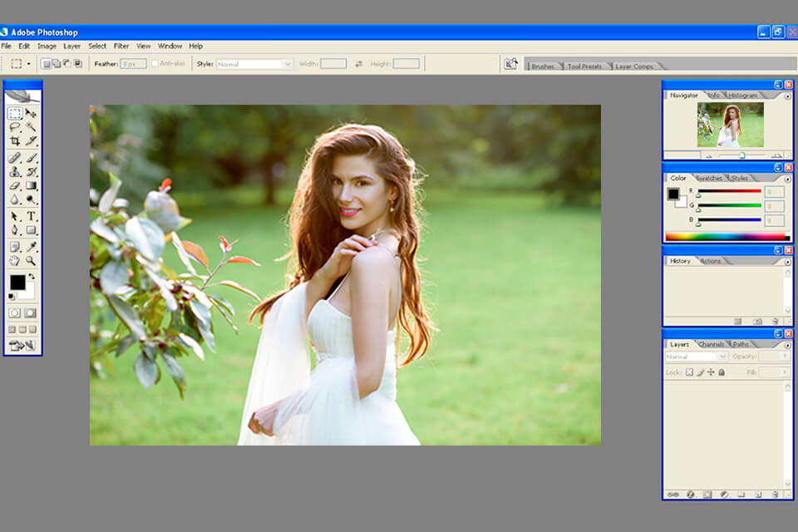The width and height of the screenshot is (798, 532).
Task: Choose the Clone Stamp tool
Action: click(x=15, y=171)
